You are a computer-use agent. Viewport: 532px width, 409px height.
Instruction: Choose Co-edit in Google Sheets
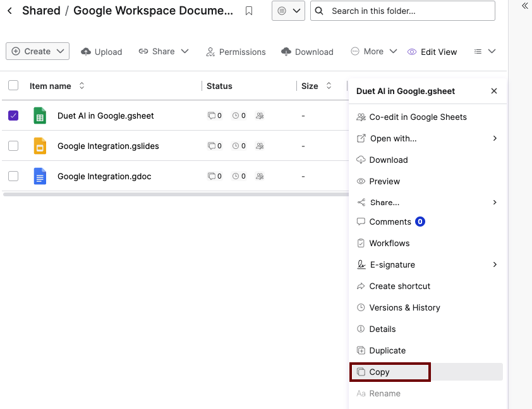click(x=428, y=117)
